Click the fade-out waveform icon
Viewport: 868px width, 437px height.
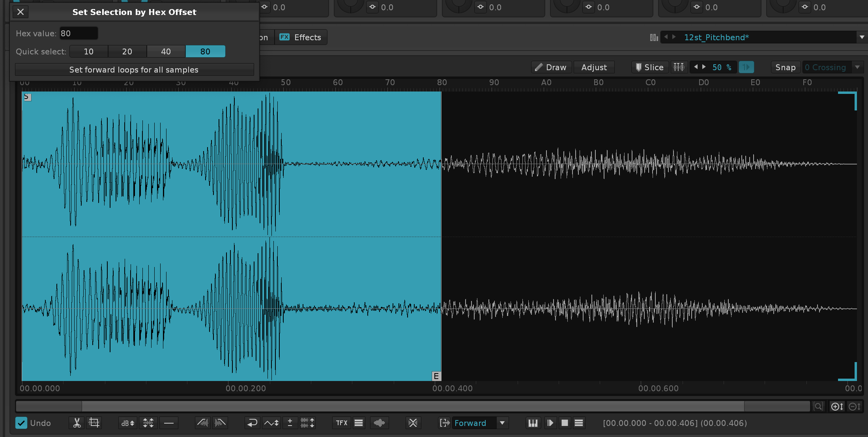pyautogui.click(x=220, y=423)
